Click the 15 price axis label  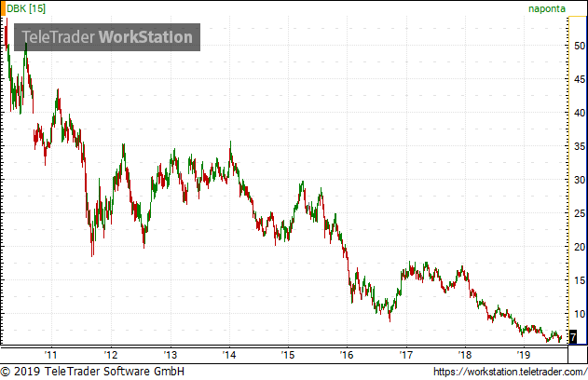click(x=580, y=280)
